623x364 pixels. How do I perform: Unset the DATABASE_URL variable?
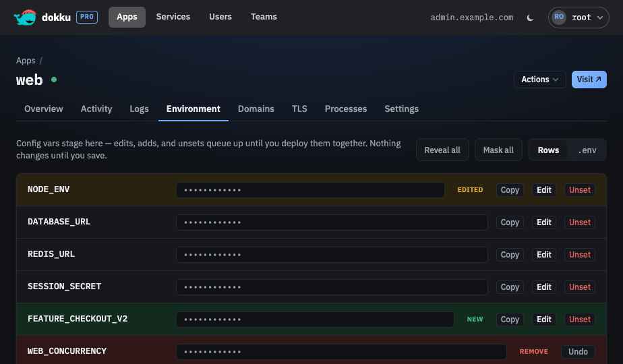point(580,222)
